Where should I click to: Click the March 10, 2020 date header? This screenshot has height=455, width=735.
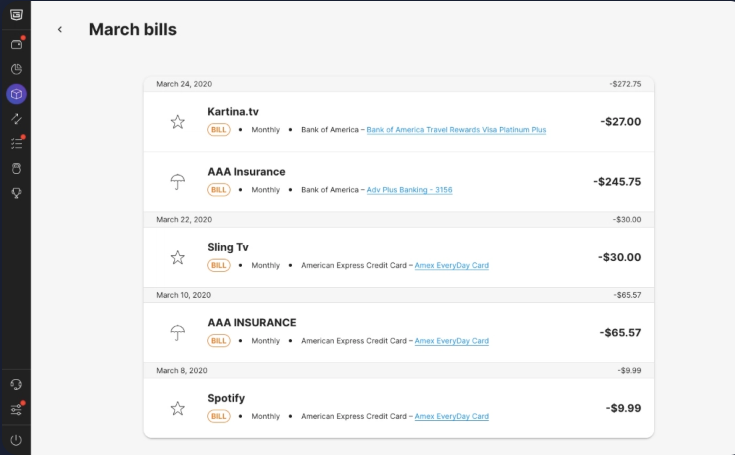[x=183, y=295]
